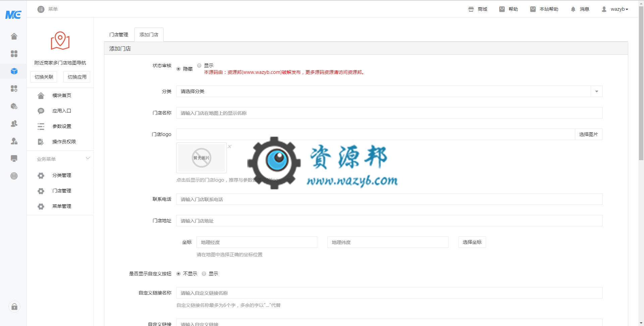The width and height of the screenshot is (644, 326).
Task: Click the gear icon beside 门店管理
Action: (x=41, y=191)
